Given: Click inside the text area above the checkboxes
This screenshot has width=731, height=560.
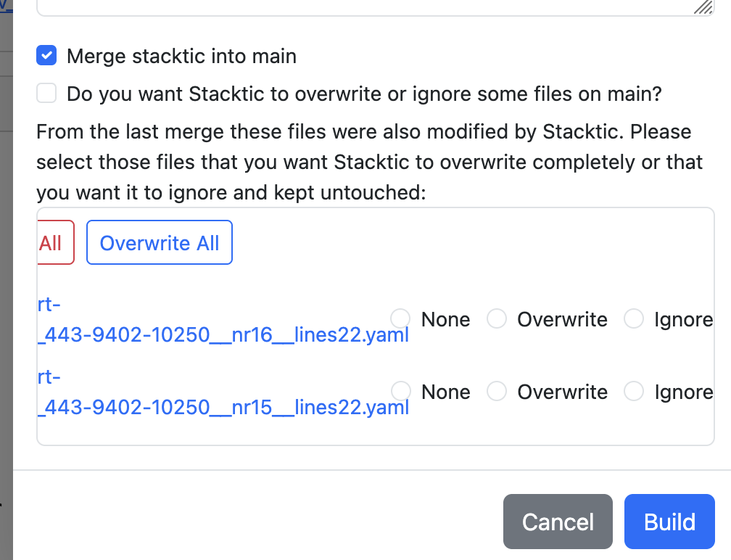Looking at the screenshot, I should click(363, 6).
